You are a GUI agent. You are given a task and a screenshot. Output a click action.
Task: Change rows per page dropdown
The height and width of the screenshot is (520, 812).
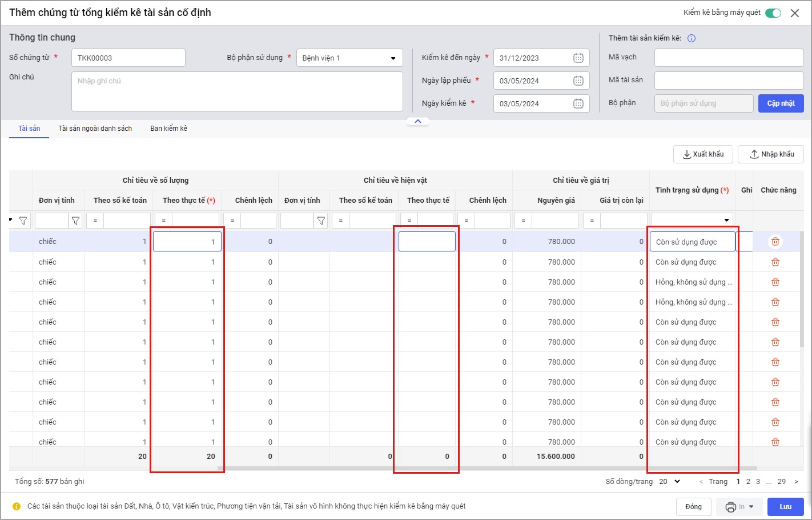(669, 482)
